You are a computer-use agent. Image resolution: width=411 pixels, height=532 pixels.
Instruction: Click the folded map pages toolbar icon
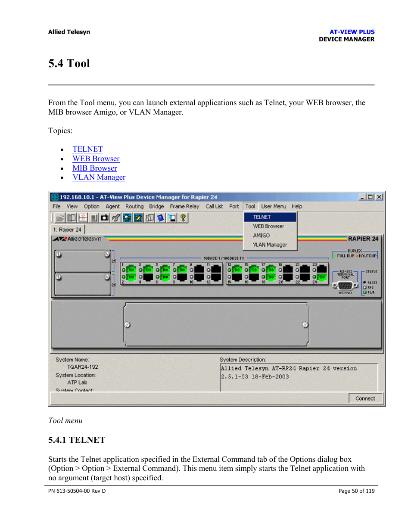coord(149,218)
